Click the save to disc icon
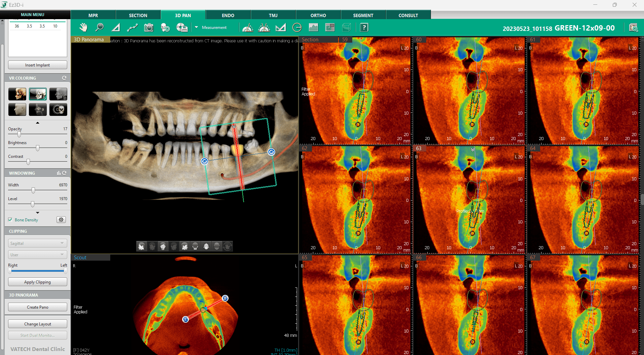The width and height of the screenshot is (644, 355). point(182,28)
